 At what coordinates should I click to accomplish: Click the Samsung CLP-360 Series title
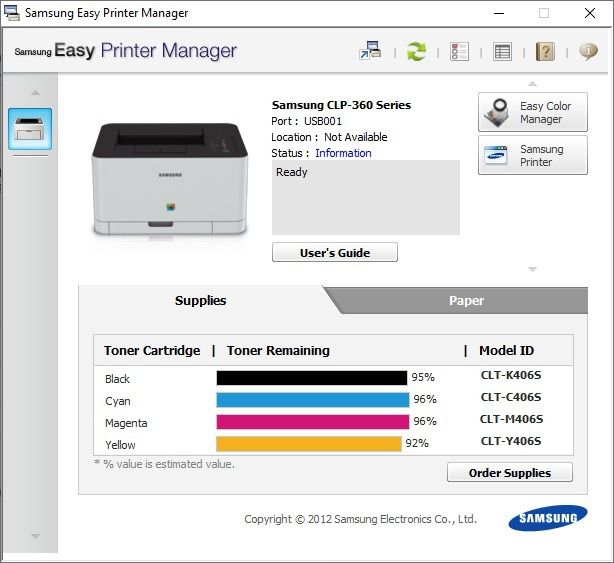(341, 105)
